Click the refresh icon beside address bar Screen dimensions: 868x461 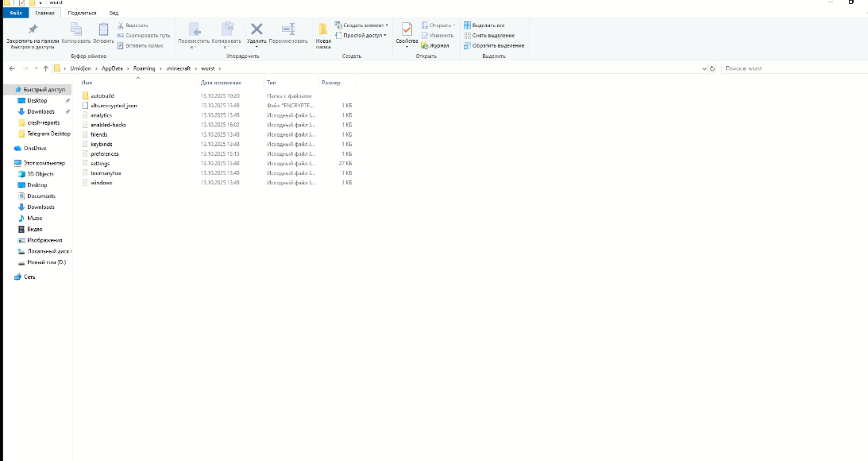(x=712, y=68)
